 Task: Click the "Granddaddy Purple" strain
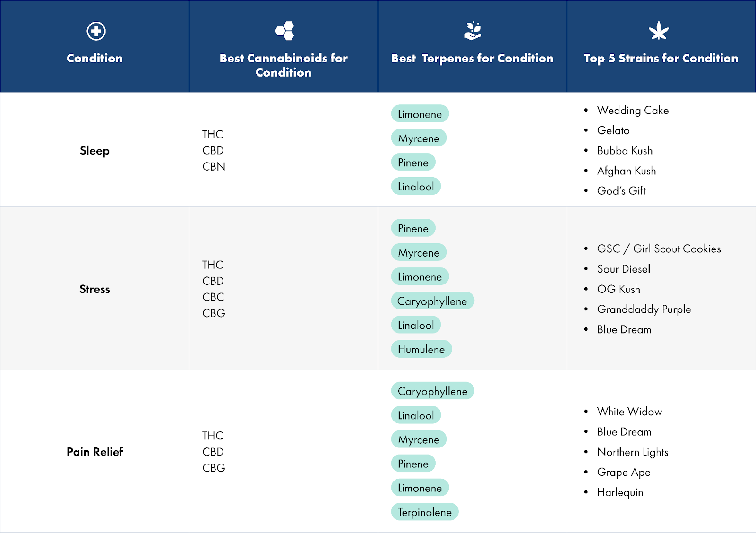tap(644, 309)
